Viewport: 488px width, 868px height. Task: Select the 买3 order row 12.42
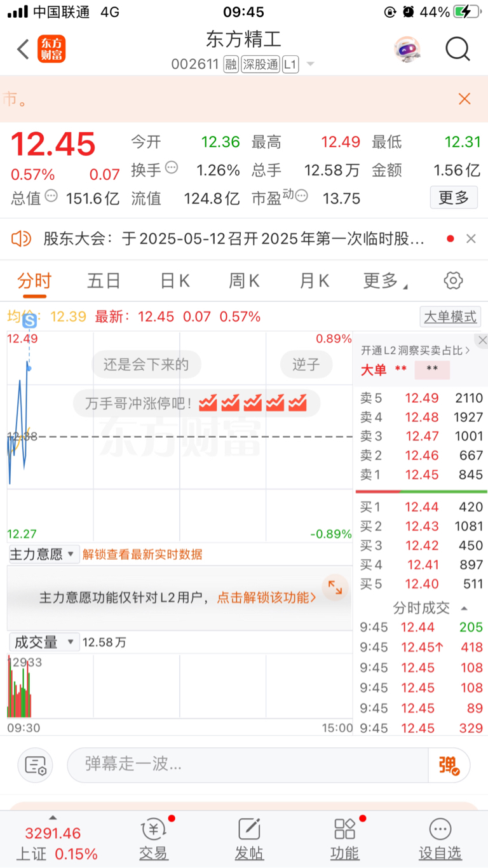[x=421, y=546]
